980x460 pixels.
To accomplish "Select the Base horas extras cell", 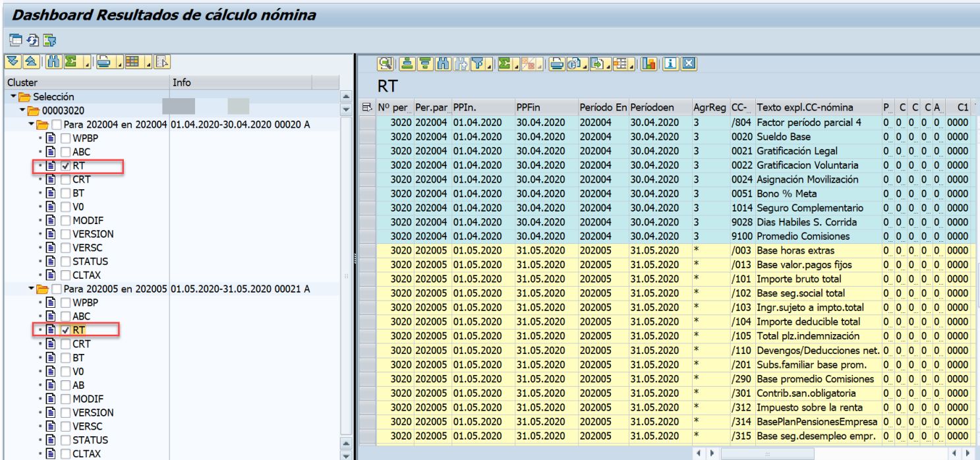I will [x=818, y=250].
